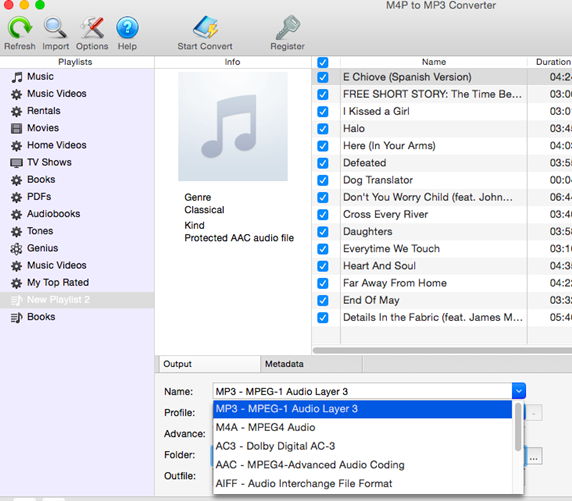Click the monitor icon beside TV Shows
This screenshot has width=572, height=501.
click(16, 163)
